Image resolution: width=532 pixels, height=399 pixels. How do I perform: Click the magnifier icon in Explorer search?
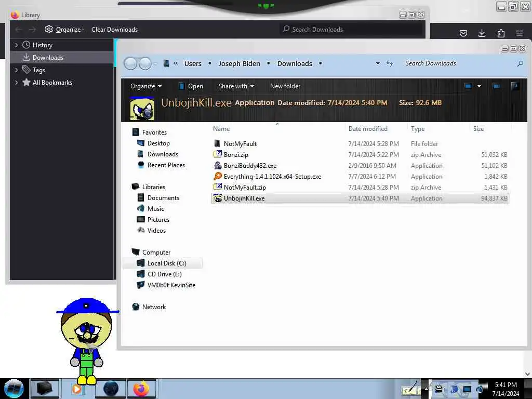click(520, 63)
